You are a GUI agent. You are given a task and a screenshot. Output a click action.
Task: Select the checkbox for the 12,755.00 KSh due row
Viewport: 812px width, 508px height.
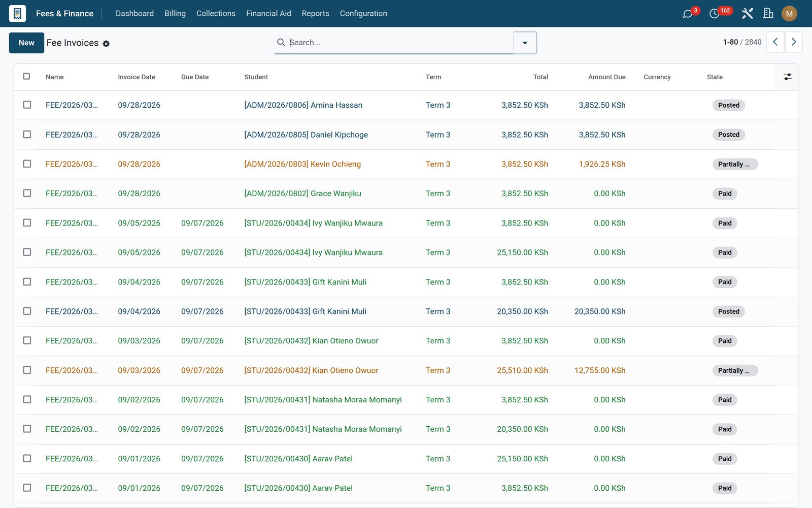[27, 370]
